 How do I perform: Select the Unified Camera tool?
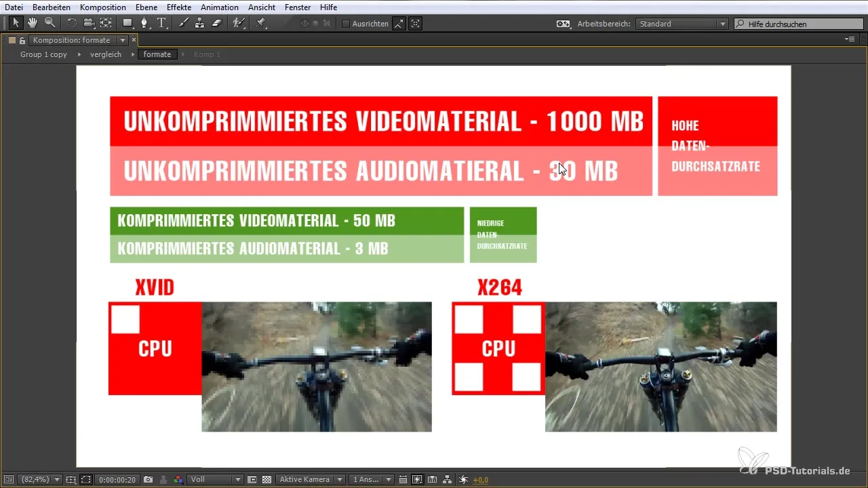(89, 23)
